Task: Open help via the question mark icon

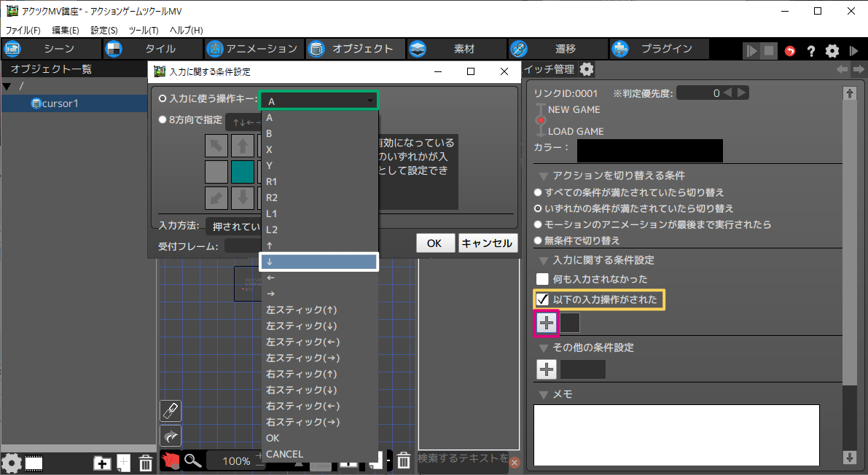Action: [x=810, y=51]
